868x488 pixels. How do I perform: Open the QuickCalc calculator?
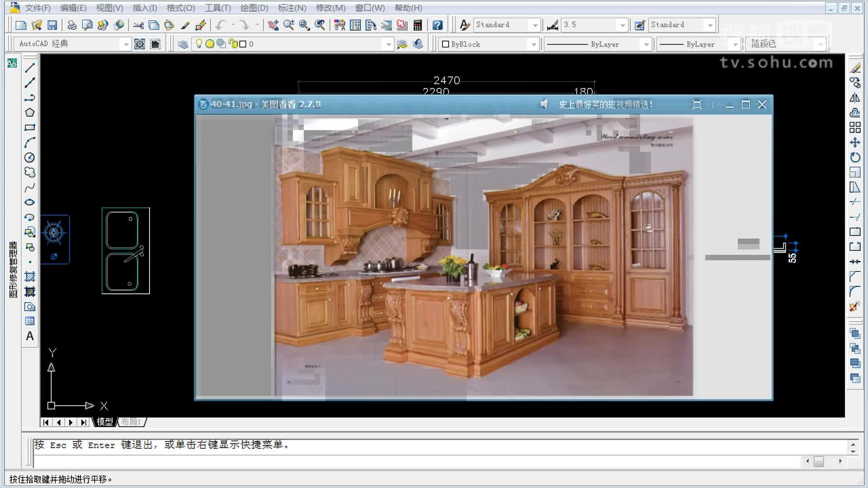click(x=418, y=25)
